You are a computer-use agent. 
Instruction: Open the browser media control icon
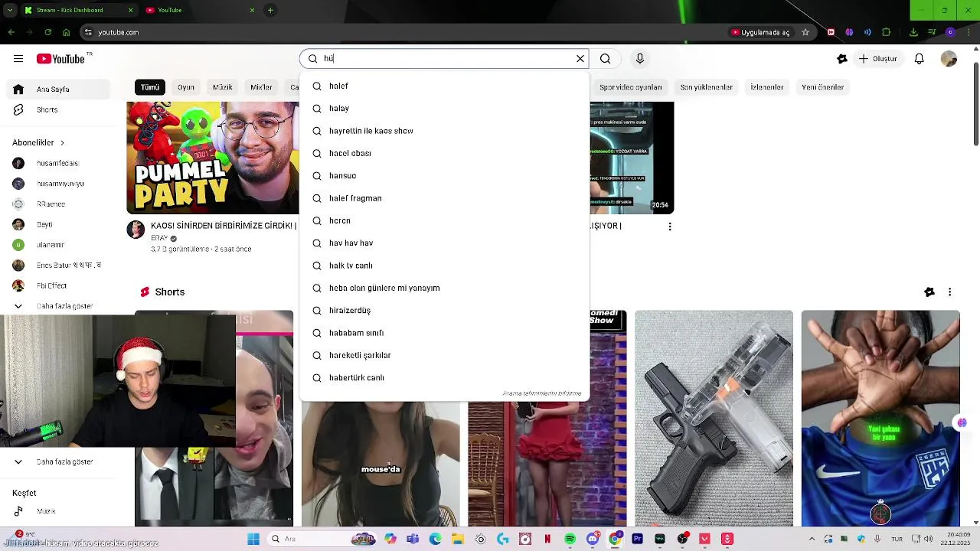[932, 32]
